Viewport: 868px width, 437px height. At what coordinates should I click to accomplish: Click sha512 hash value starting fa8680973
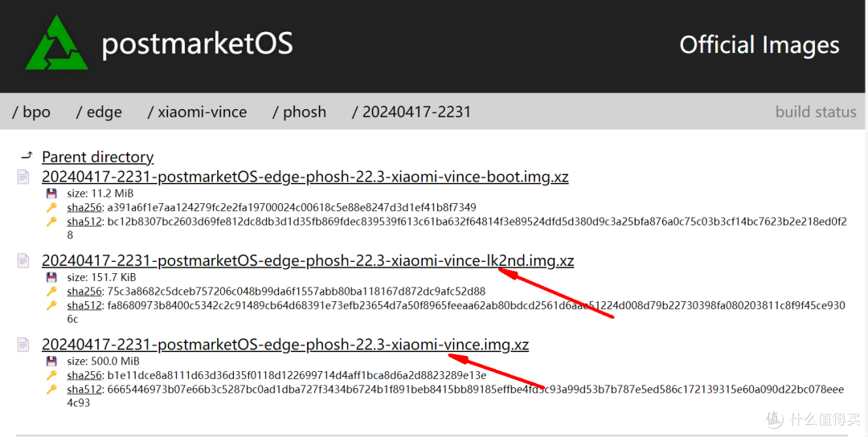[457, 312]
